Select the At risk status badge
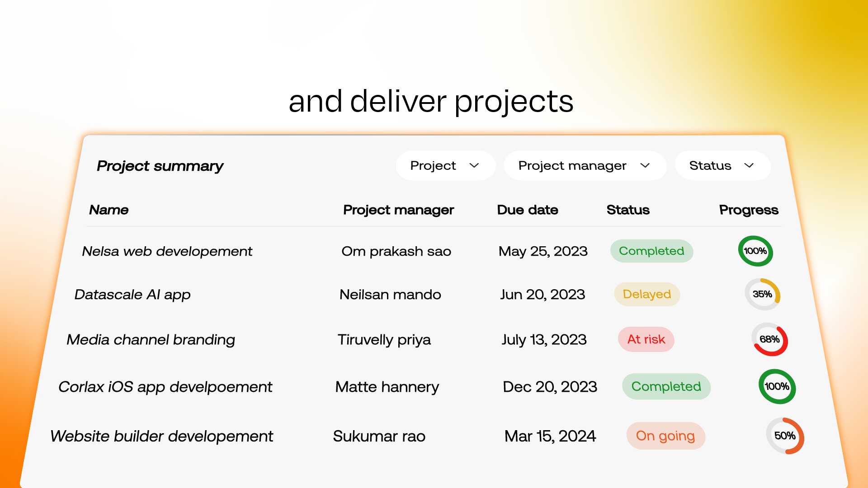Screen dimensions: 868x488 coord(646,339)
